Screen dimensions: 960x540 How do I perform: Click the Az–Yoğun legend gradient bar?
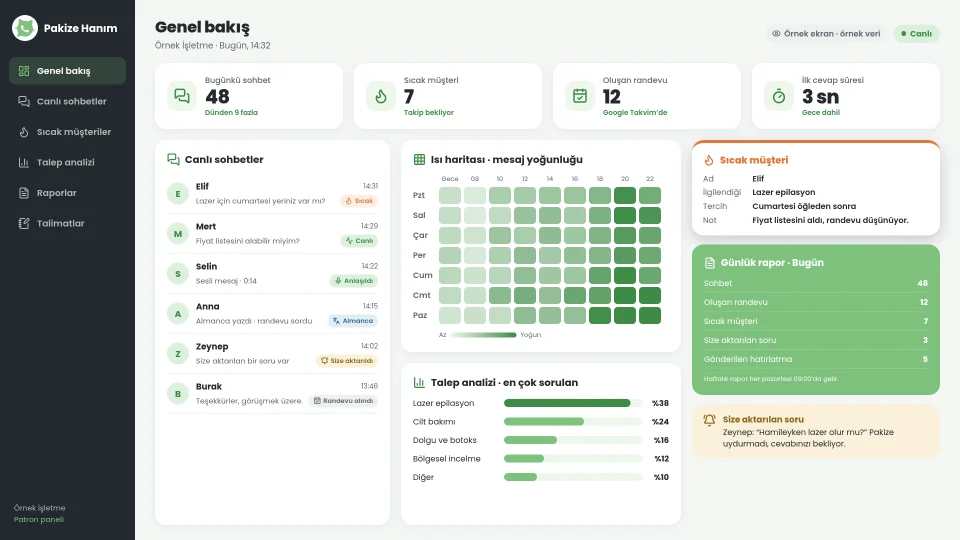click(484, 335)
